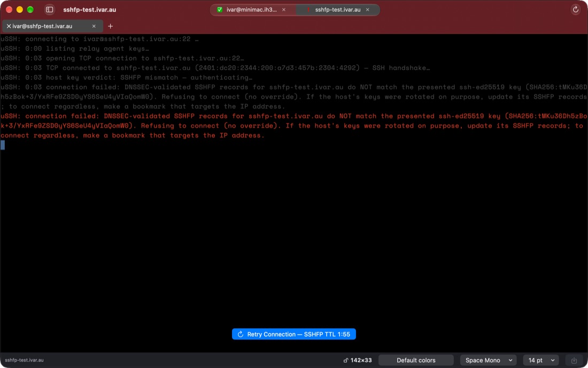Image resolution: width=588 pixels, height=368 pixels.
Task: Click the red 'uSSH: connection failed' error message
Action: pos(293,126)
